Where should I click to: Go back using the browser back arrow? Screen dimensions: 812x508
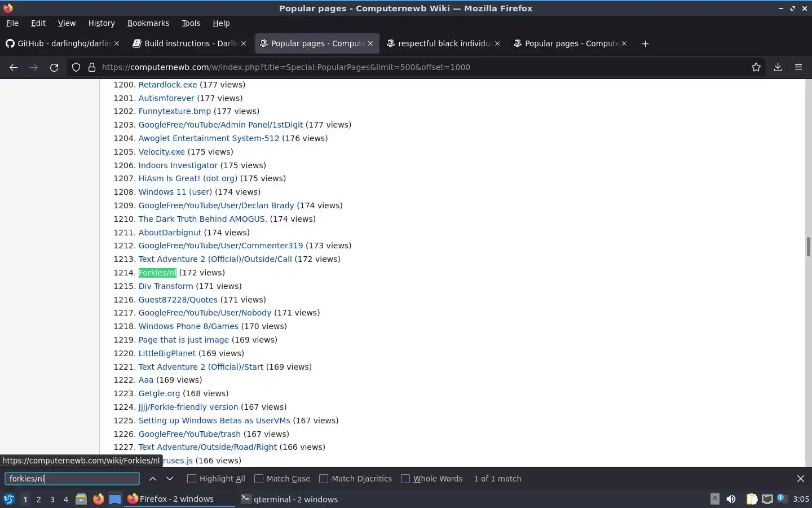tap(14, 67)
